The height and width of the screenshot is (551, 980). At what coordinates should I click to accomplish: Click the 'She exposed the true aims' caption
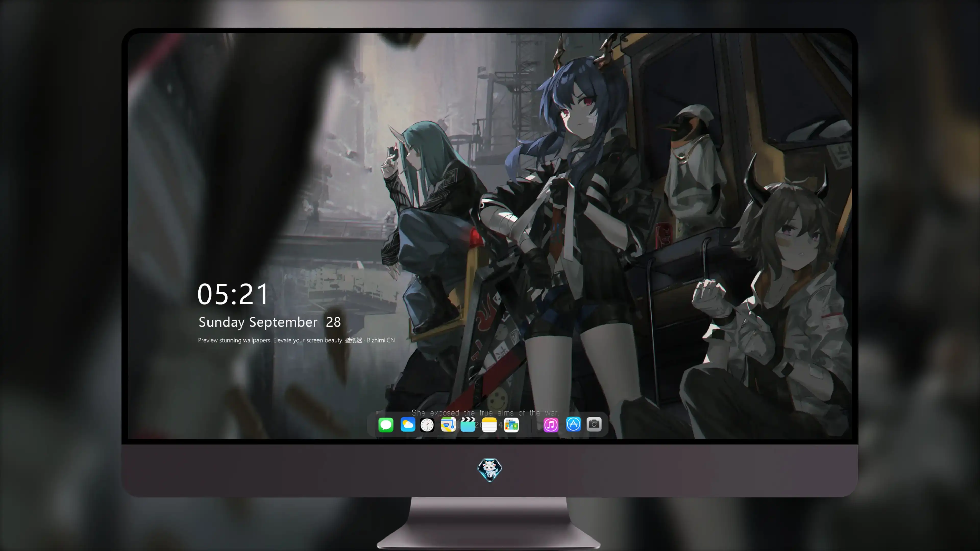(x=485, y=412)
